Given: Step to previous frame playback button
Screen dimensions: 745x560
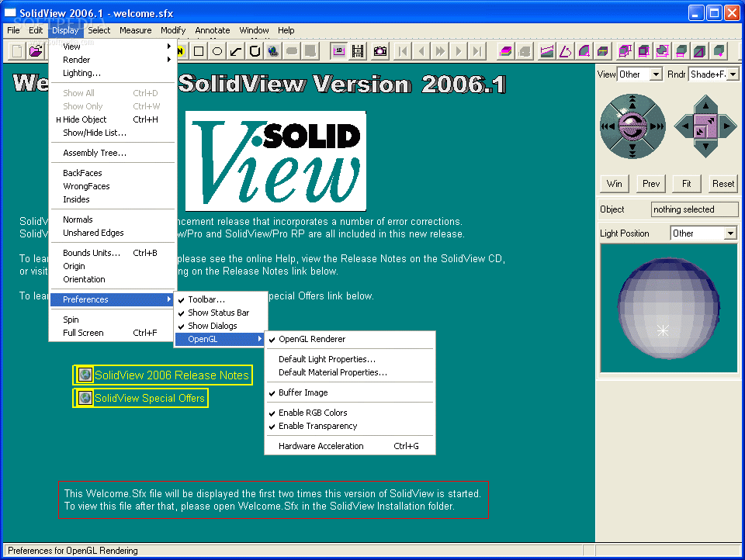Looking at the screenshot, I should (421, 51).
